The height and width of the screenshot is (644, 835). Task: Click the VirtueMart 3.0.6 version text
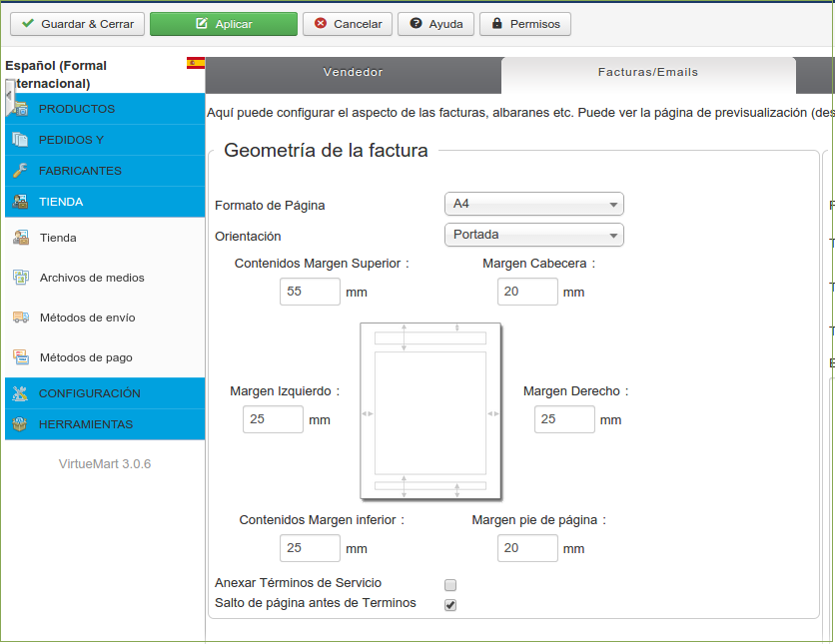105,463
